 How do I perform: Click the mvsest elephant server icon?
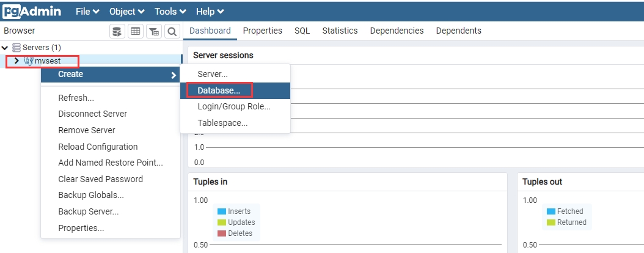(x=28, y=61)
